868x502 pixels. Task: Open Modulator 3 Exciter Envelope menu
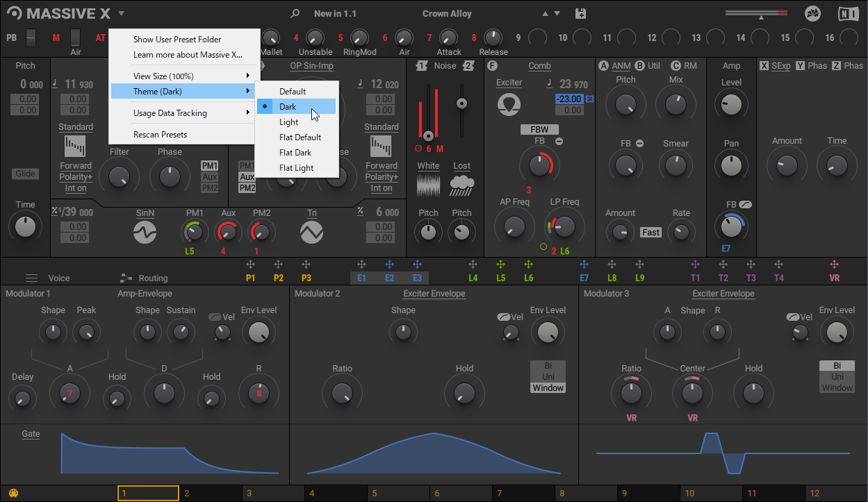point(723,294)
